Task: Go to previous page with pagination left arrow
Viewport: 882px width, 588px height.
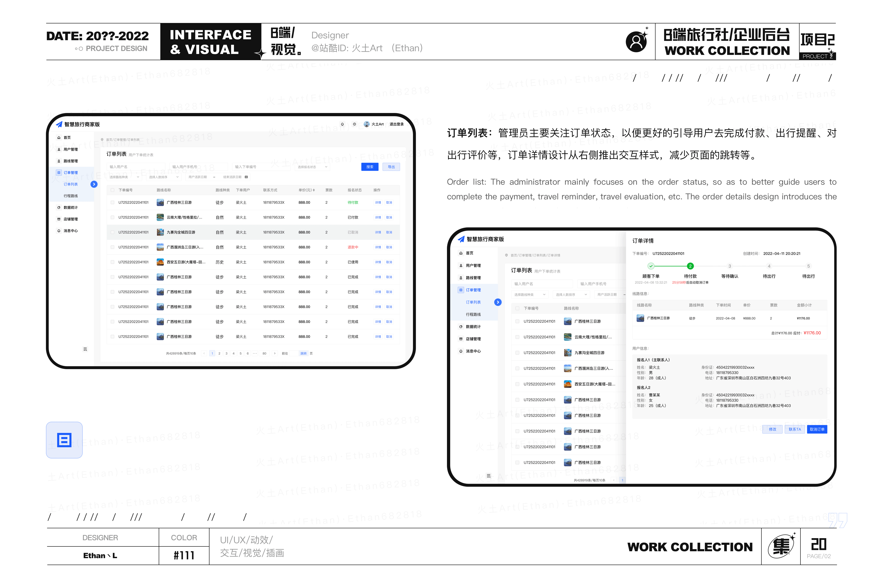Action: click(x=204, y=353)
